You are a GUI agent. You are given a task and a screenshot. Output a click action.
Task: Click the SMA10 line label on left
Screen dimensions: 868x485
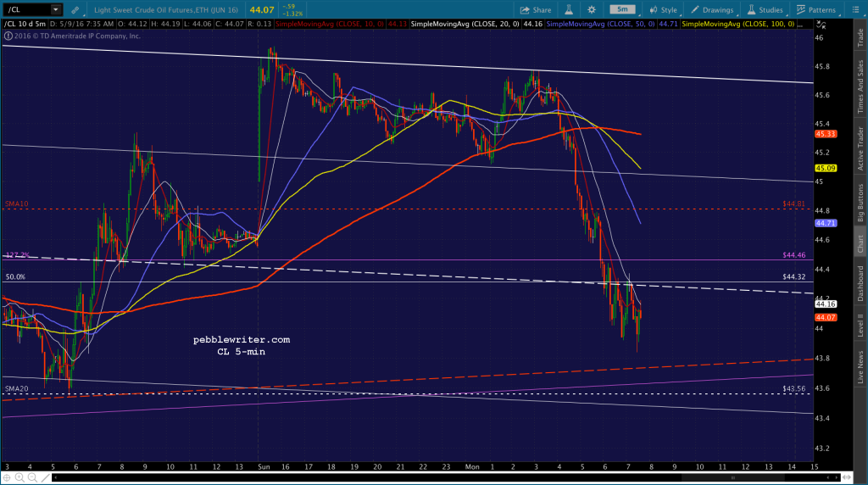point(17,203)
